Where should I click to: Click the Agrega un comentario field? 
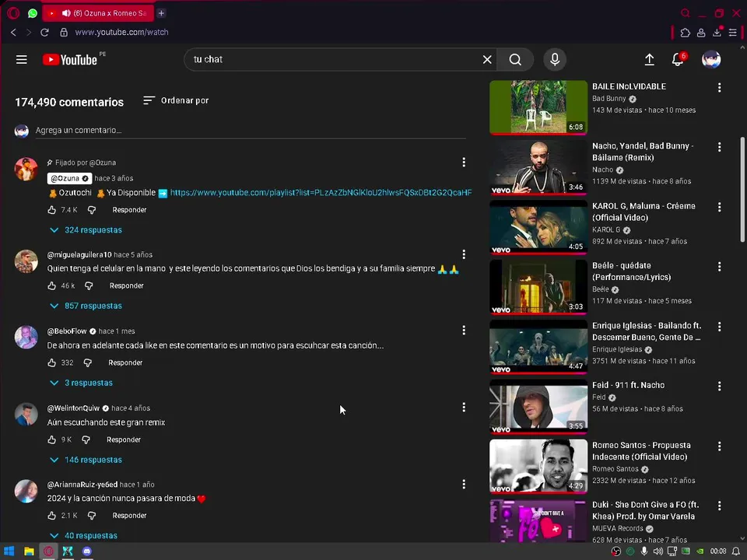(x=251, y=130)
